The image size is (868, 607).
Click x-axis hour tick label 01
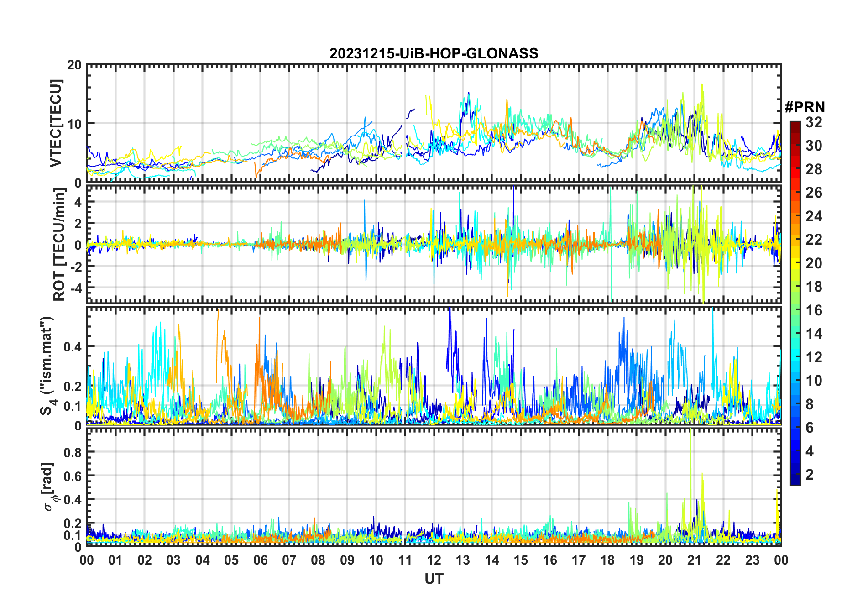pos(115,560)
